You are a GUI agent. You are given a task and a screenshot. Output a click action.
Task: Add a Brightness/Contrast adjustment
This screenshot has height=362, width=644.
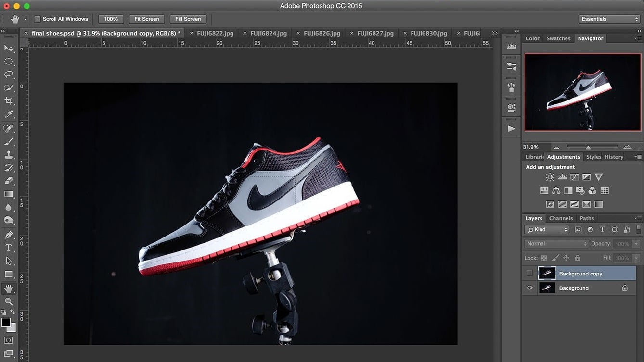coord(550,177)
